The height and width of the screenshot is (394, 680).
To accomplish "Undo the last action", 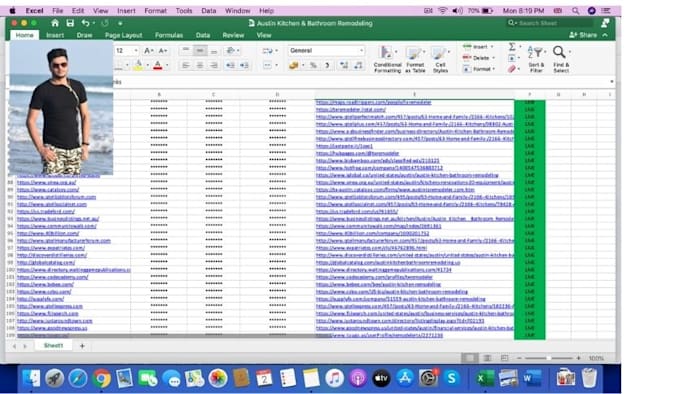I will (x=85, y=23).
